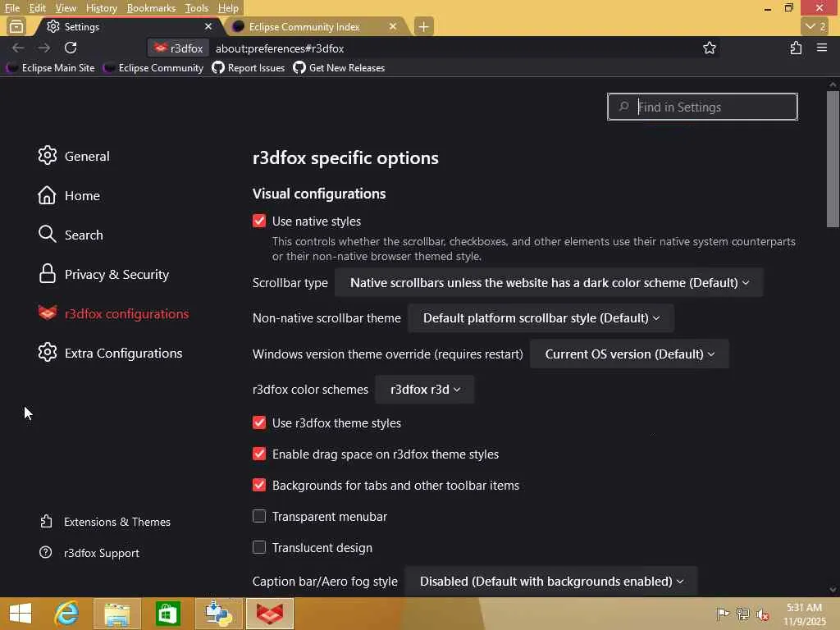Image resolution: width=840 pixels, height=630 pixels.
Task: Click the r3dfox taskbar icon
Action: 270,614
